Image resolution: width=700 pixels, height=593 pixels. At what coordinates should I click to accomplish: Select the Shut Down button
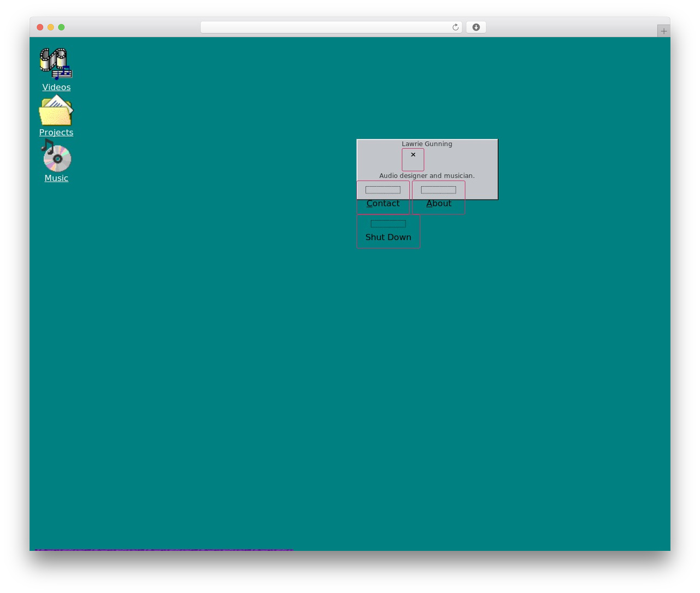click(388, 231)
